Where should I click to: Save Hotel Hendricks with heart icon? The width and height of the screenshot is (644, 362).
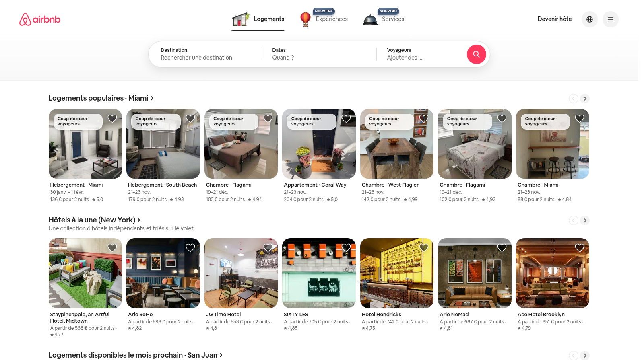coord(424,248)
